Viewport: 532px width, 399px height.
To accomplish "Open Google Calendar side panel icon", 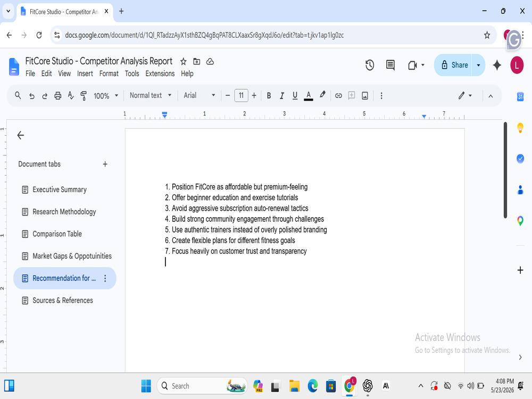I will [x=520, y=97].
